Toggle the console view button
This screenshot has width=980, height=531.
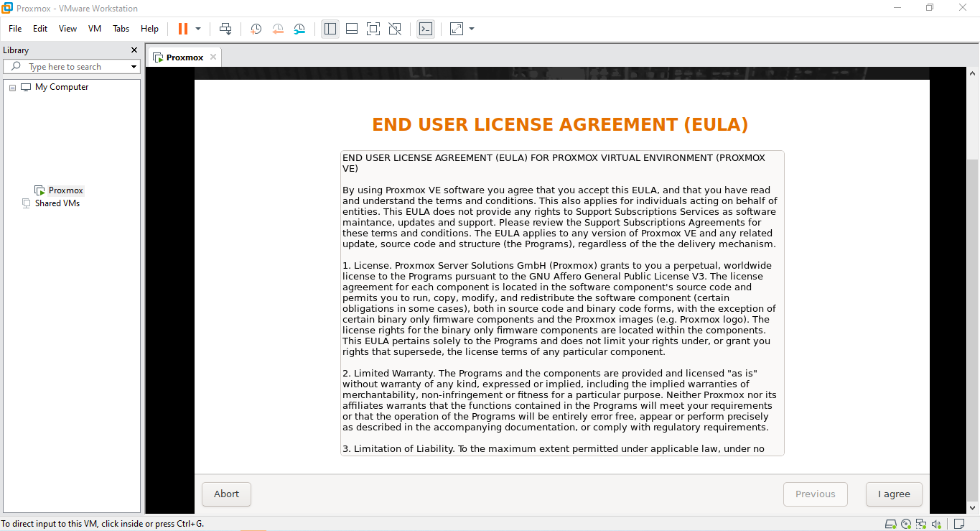pos(426,29)
